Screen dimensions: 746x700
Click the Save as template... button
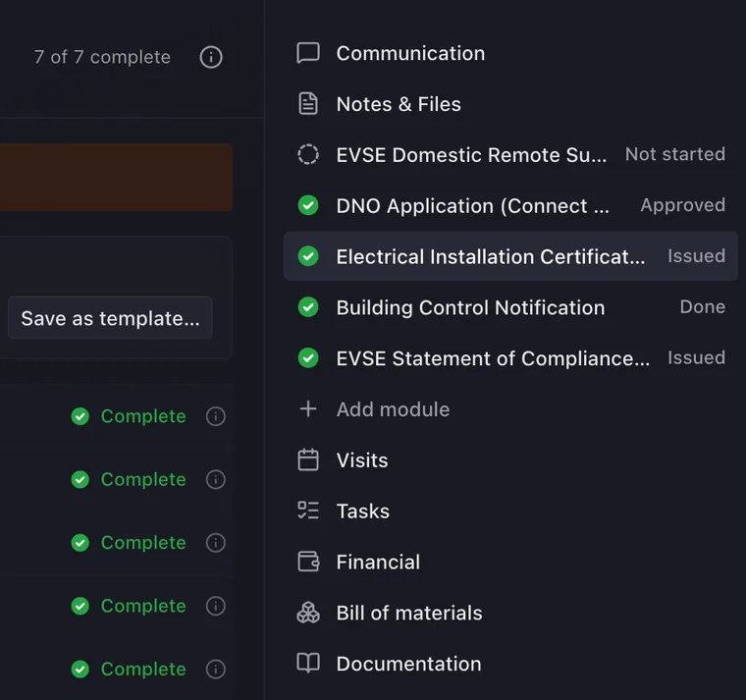(x=110, y=318)
